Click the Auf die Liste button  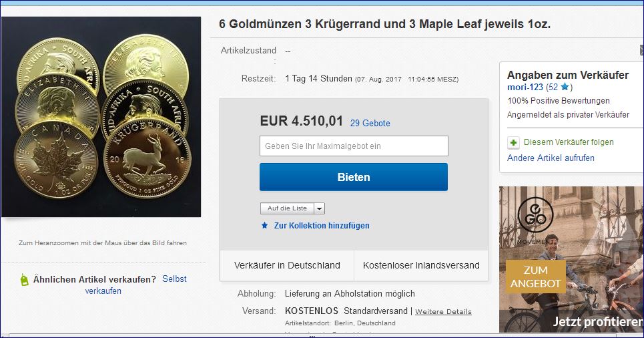(287, 208)
